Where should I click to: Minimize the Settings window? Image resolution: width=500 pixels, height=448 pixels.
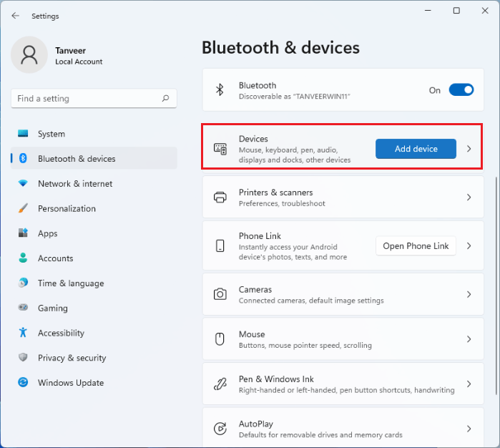click(x=428, y=11)
